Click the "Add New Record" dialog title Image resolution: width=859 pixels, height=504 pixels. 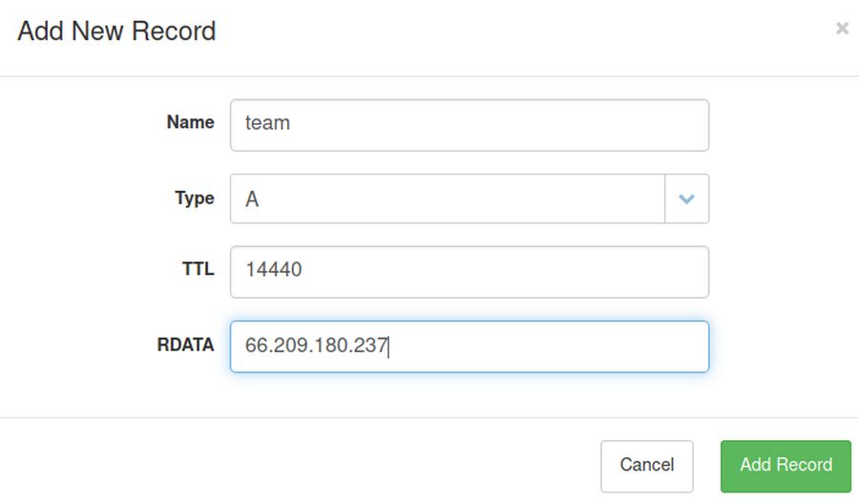[116, 31]
